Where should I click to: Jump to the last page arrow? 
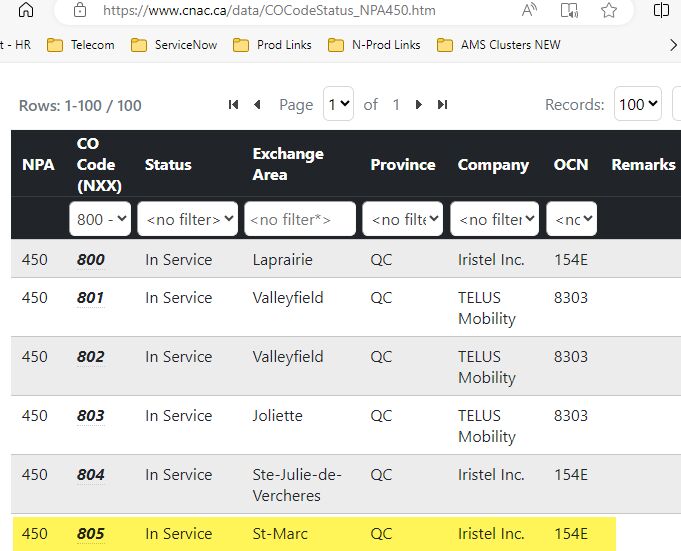[x=443, y=105]
